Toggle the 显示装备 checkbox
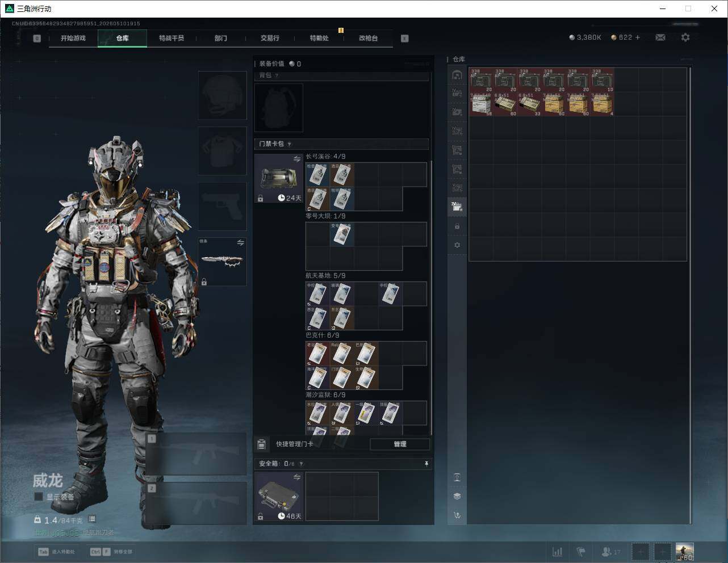Viewport: 728px width, 563px height. tap(39, 497)
